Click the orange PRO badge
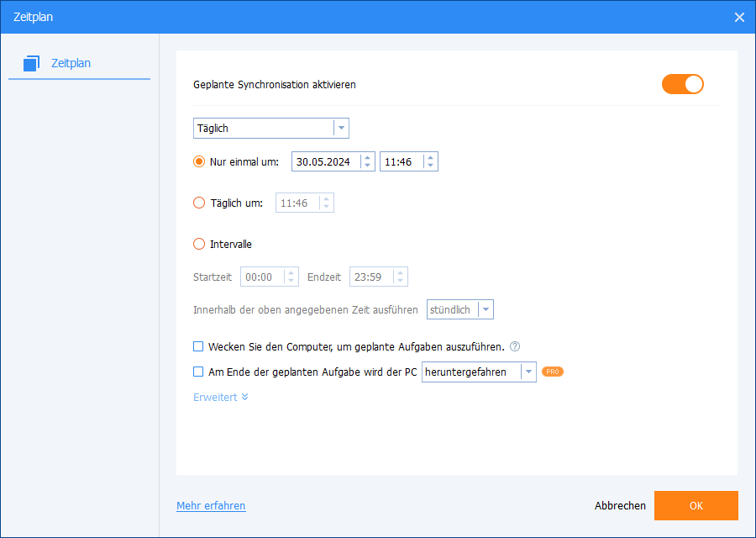The height and width of the screenshot is (538, 756). click(553, 372)
